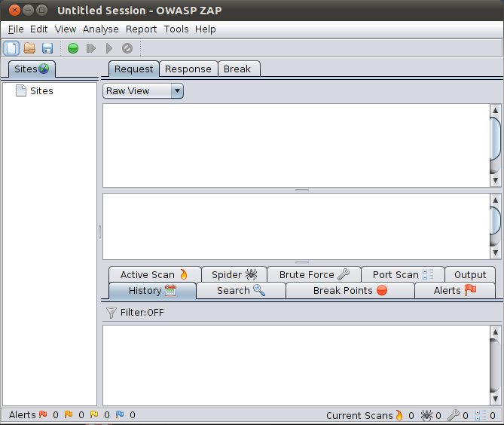This screenshot has width=504, height=425.
Task: Click the New Session toolbar icon
Action: (11, 48)
